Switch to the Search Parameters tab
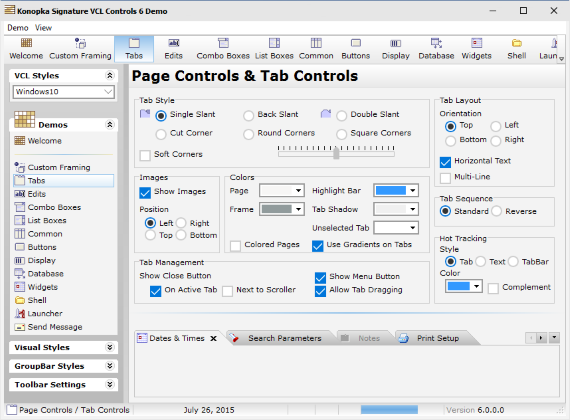570x420 pixels. click(279, 338)
